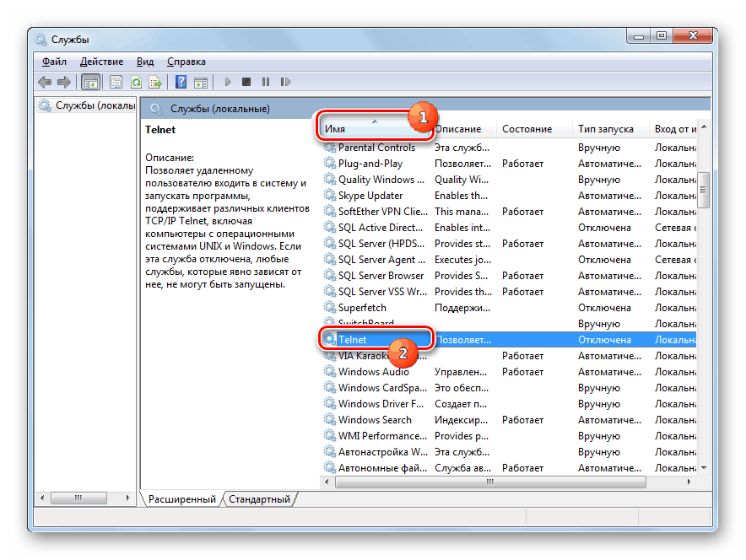Export the service list using export icon
This screenshot has height=560, width=746.
(x=156, y=82)
